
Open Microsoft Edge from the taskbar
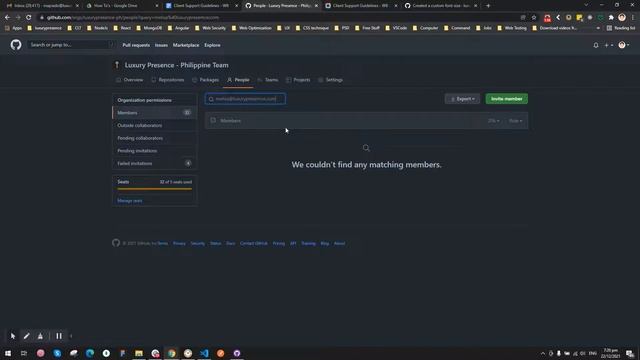[x=90, y=353]
